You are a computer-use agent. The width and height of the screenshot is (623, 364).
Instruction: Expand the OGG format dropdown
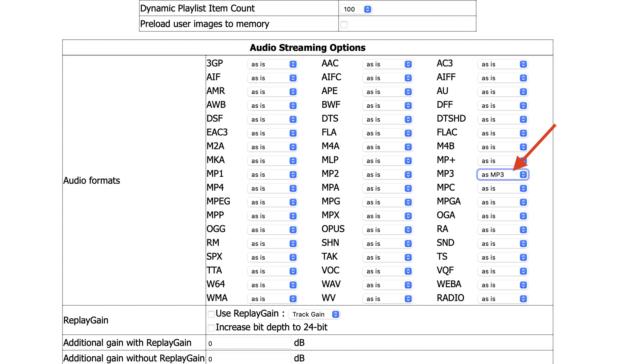[x=272, y=230]
